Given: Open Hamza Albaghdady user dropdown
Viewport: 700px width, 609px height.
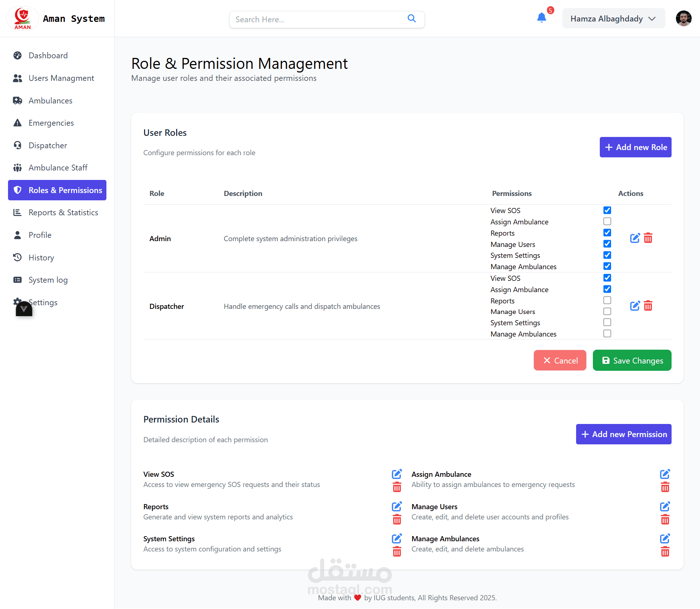Looking at the screenshot, I should point(613,19).
